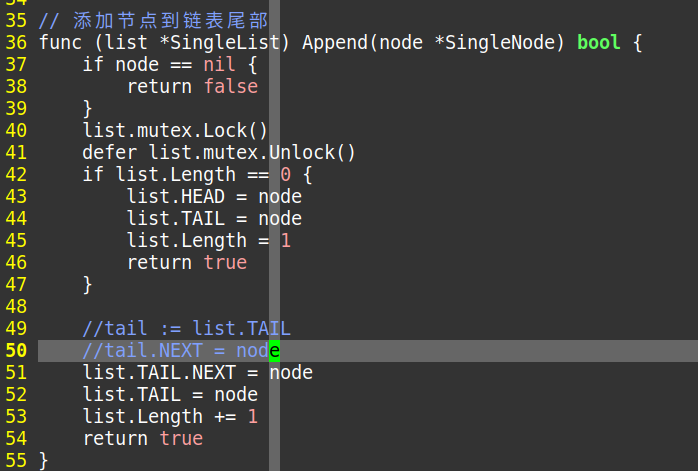Click the bool return type keyword
The image size is (698, 471).
(x=598, y=43)
